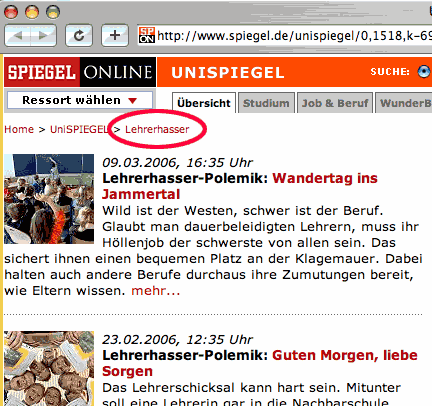Add a bookmark with the plus button
Image resolution: width=432 pixels, height=406 pixels.
(x=115, y=35)
